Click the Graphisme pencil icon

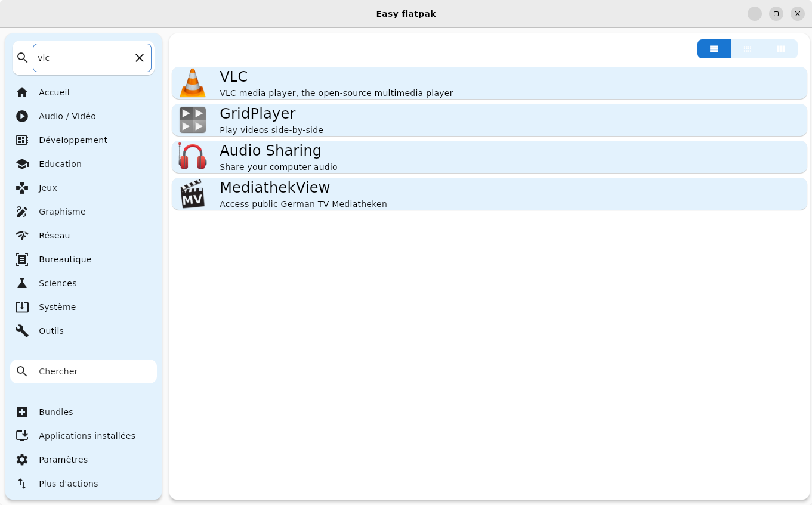22,212
